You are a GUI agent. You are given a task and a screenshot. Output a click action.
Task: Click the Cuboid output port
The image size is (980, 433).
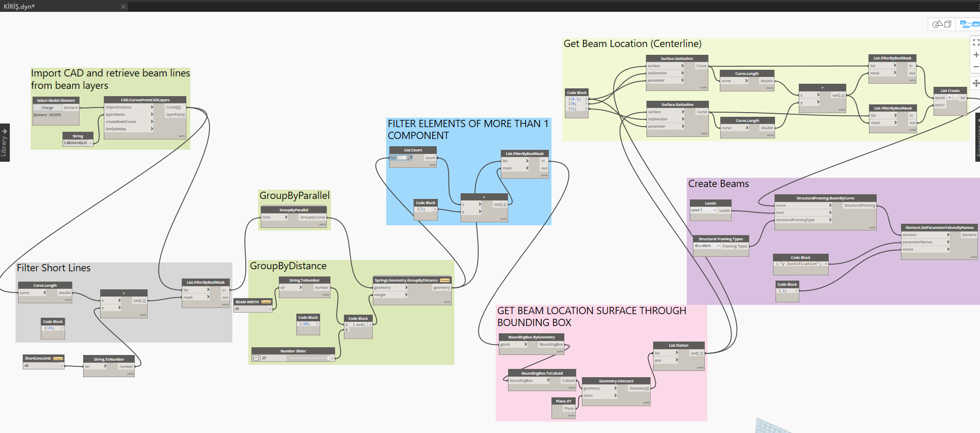(568, 381)
